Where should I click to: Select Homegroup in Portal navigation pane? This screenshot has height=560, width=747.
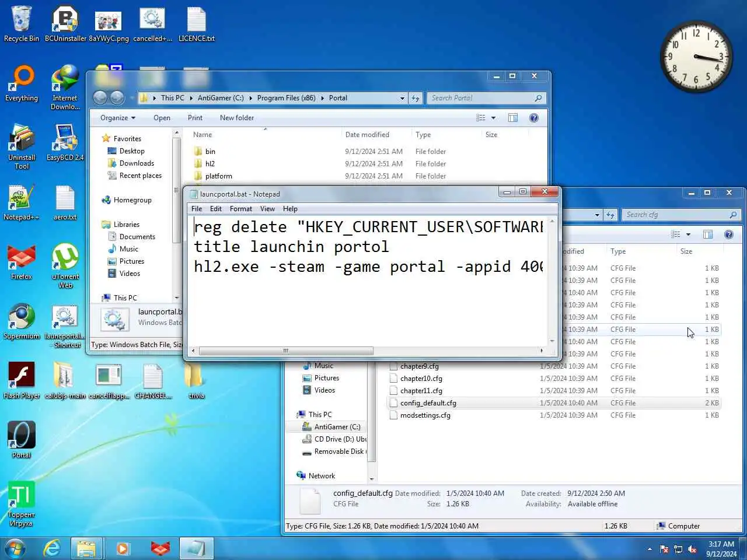click(x=132, y=200)
